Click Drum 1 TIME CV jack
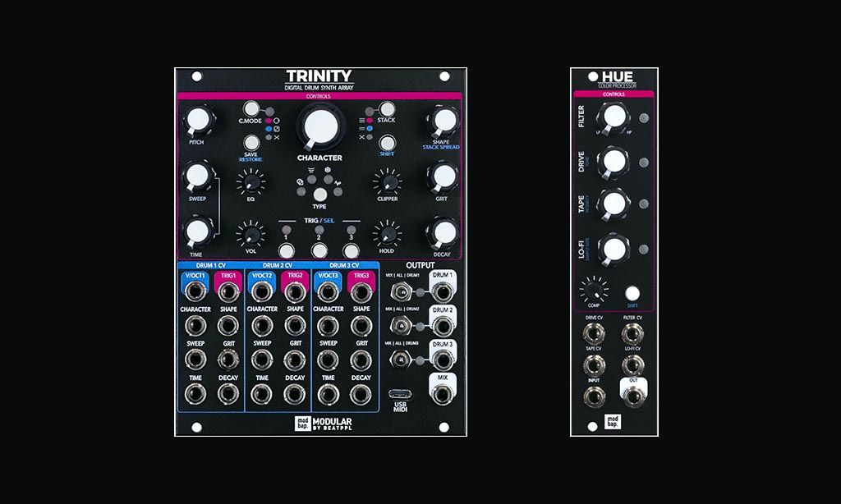 (195, 395)
